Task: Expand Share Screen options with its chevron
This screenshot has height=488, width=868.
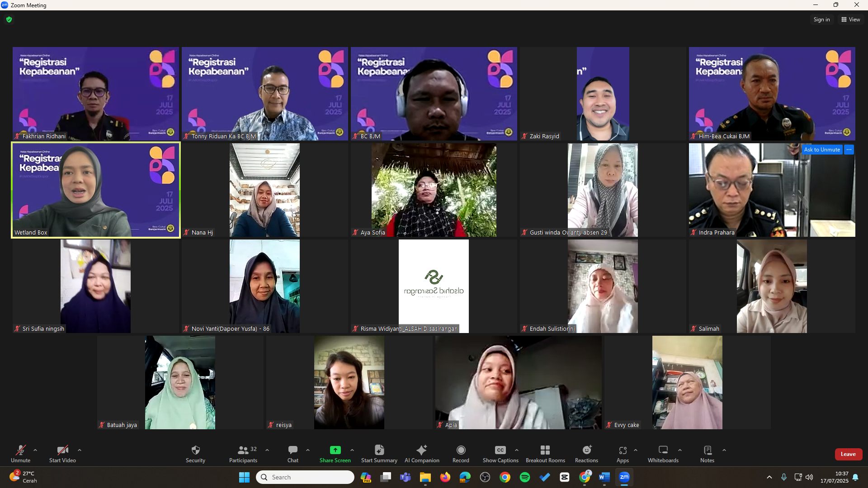Action: coord(353,450)
